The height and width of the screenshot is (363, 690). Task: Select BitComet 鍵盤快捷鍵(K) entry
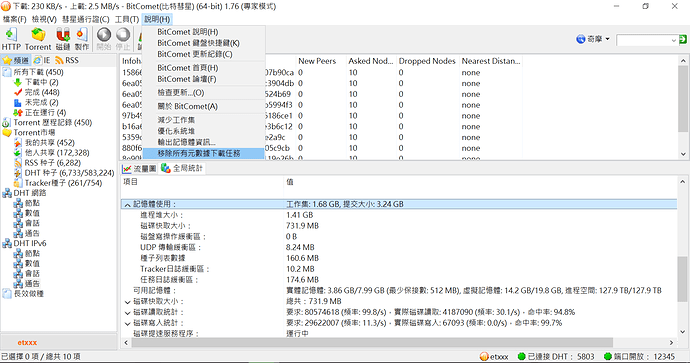(204, 43)
